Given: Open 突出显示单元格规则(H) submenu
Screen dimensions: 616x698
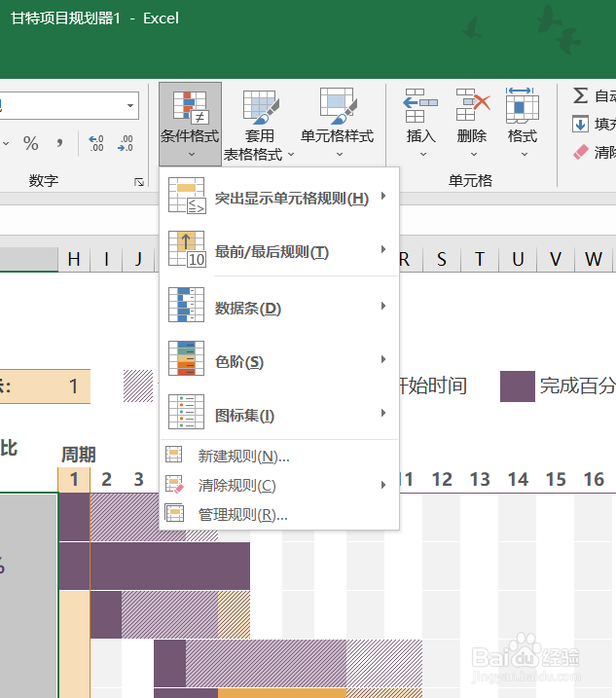Looking at the screenshot, I should [x=279, y=197].
